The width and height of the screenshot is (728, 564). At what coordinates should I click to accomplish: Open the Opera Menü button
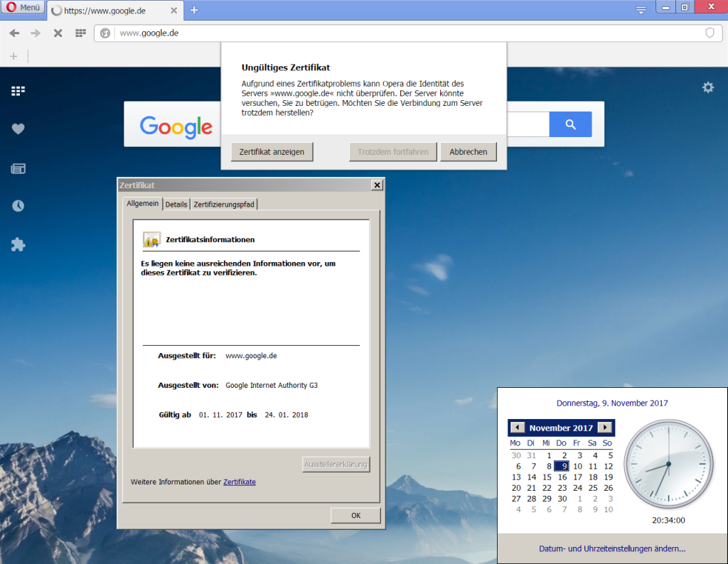(23, 7)
